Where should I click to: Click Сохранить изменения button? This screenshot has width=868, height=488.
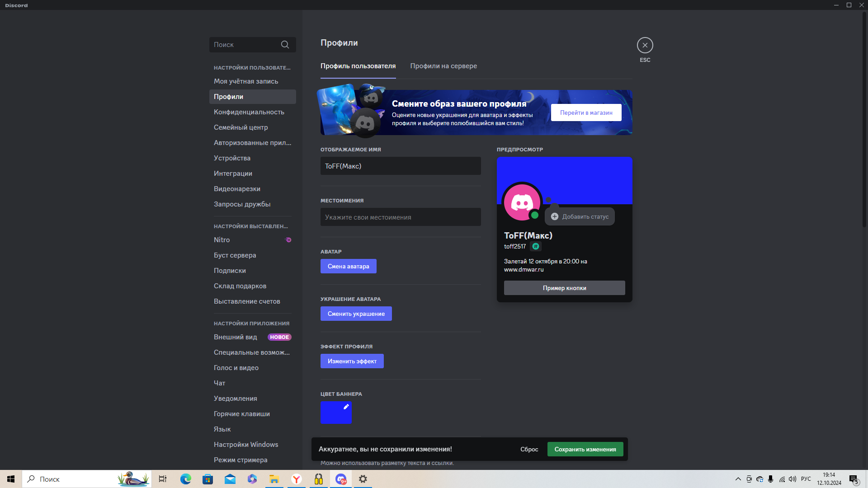[585, 449]
